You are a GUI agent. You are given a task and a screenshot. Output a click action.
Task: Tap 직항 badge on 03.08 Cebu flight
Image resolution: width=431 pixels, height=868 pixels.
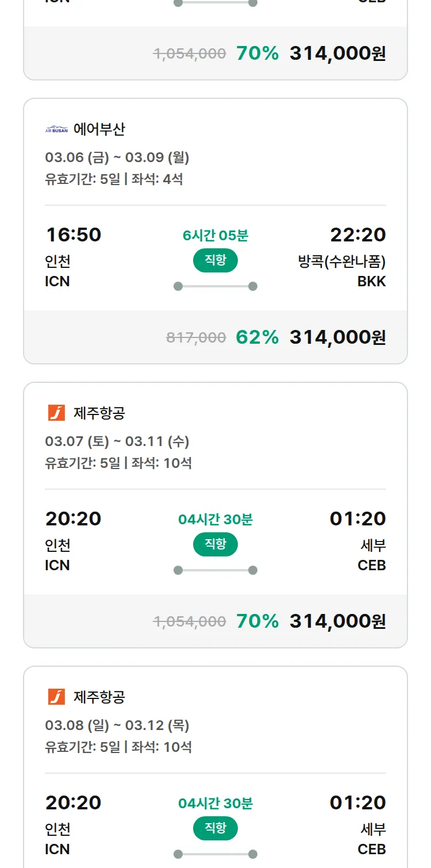(215, 828)
